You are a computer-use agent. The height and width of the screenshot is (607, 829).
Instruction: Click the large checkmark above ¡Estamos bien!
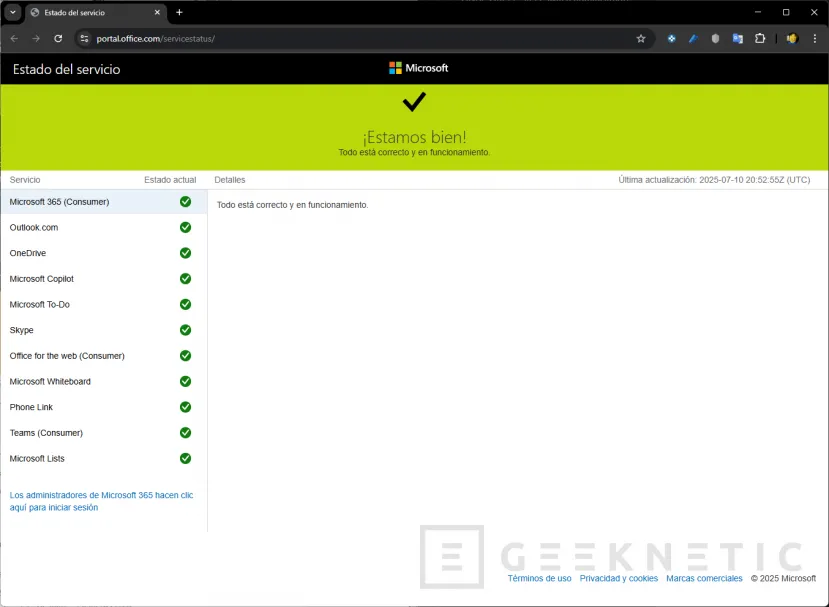pos(414,101)
